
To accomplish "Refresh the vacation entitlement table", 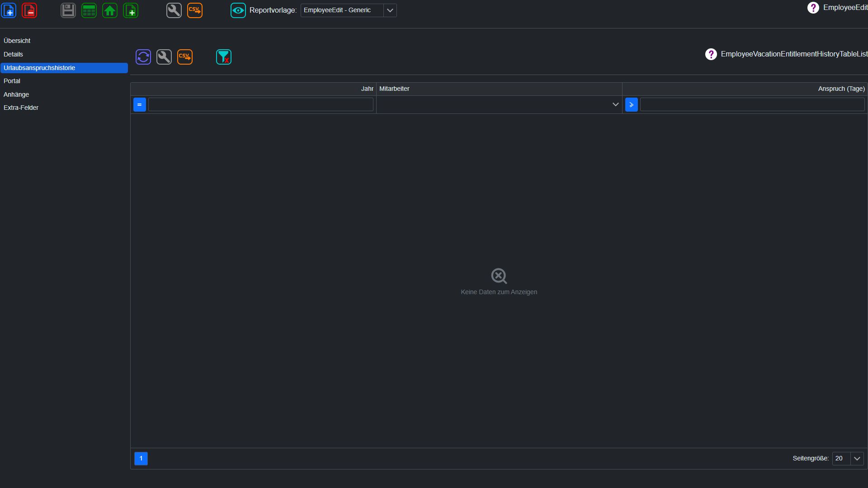I will click(143, 57).
